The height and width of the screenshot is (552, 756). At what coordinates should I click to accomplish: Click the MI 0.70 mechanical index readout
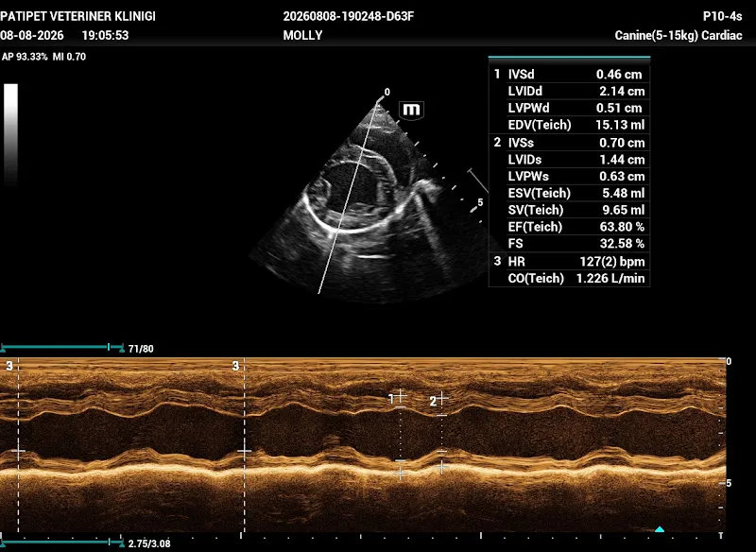pos(69,57)
